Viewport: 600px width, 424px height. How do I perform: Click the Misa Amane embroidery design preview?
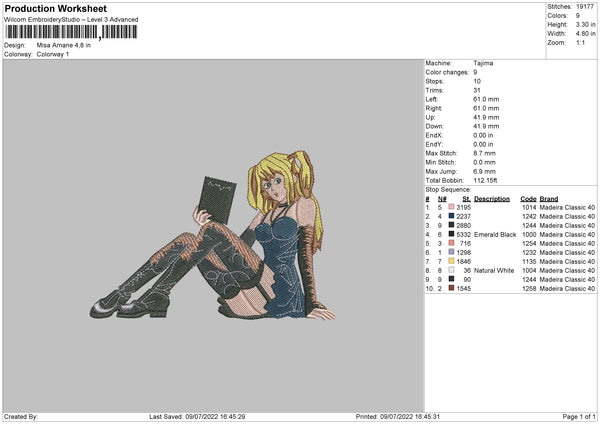[213, 235]
